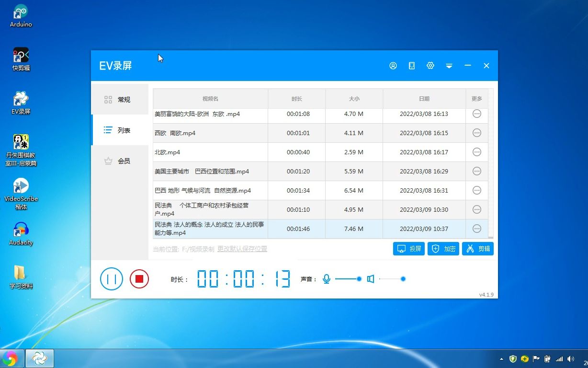The width and height of the screenshot is (588, 368).
Task: Click the 更改默认保存位置 link
Action: [242, 249]
